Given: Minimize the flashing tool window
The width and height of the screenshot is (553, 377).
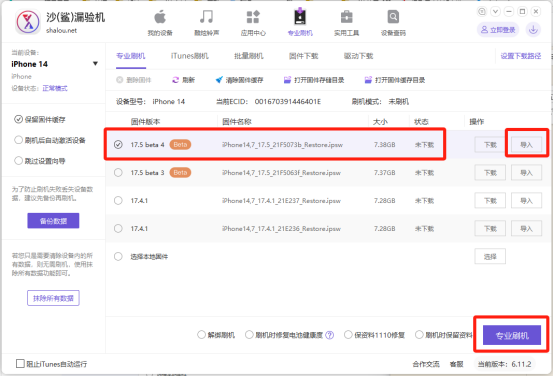Looking at the screenshot, I should point(509,12).
